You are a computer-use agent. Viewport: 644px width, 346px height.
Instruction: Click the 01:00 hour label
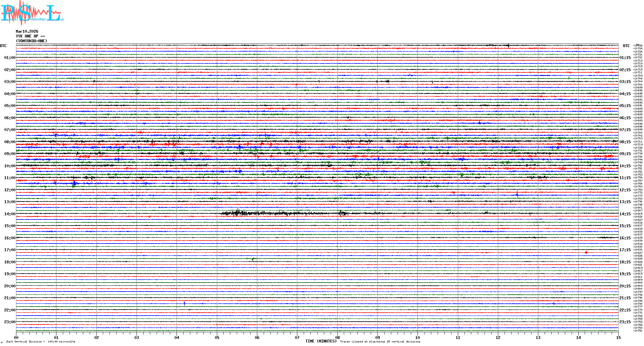pos(10,58)
